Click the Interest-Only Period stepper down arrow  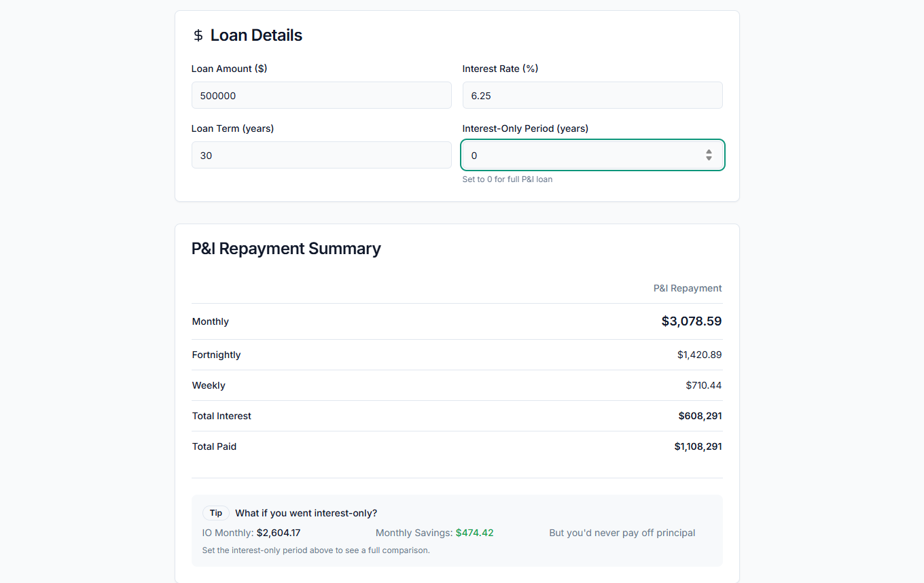(x=708, y=158)
